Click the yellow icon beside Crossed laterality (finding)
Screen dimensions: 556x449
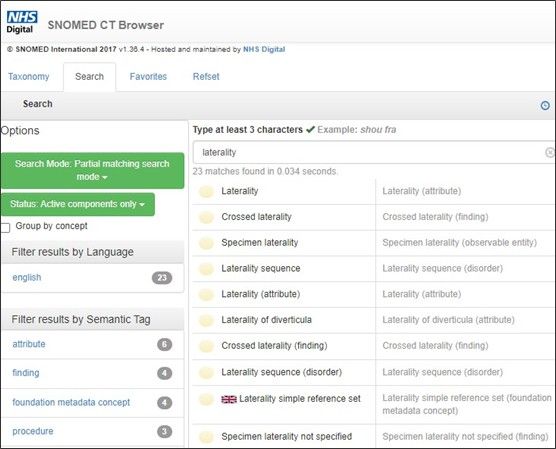click(x=206, y=346)
